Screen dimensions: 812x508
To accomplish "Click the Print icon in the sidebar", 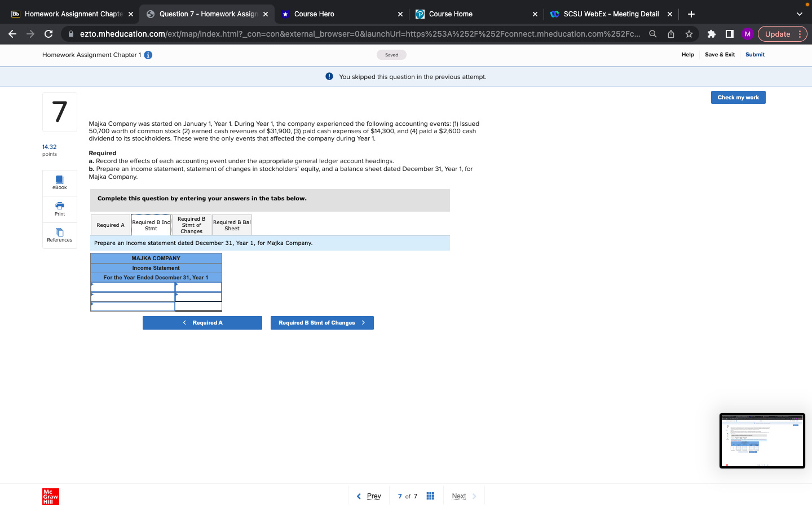I will pyautogui.click(x=59, y=209).
